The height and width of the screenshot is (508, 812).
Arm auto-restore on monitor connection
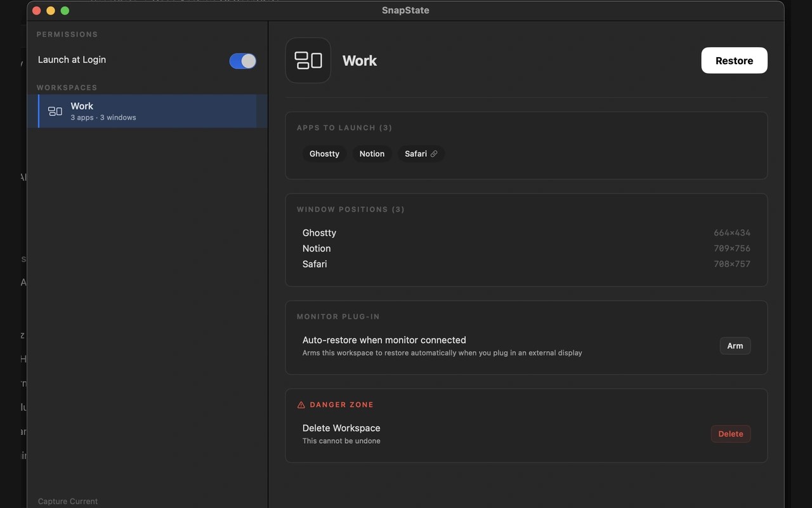click(735, 346)
